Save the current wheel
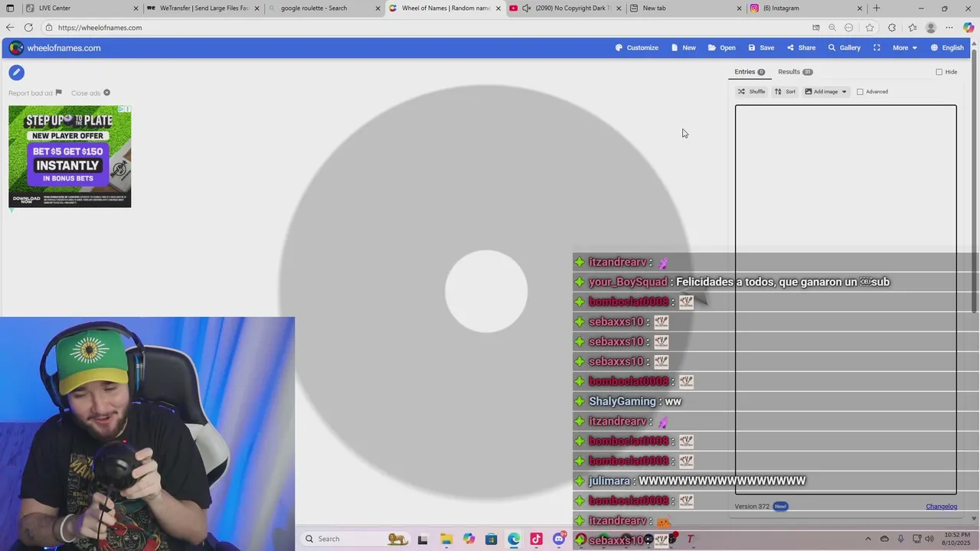The width and height of the screenshot is (980, 551). pyautogui.click(x=761, y=47)
